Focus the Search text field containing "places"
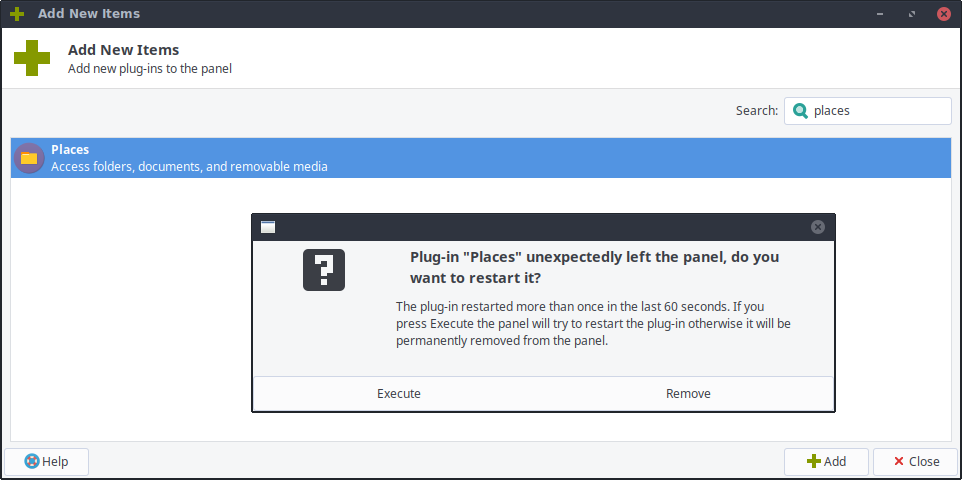The image size is (962, 480). click(x=875, y=111)
